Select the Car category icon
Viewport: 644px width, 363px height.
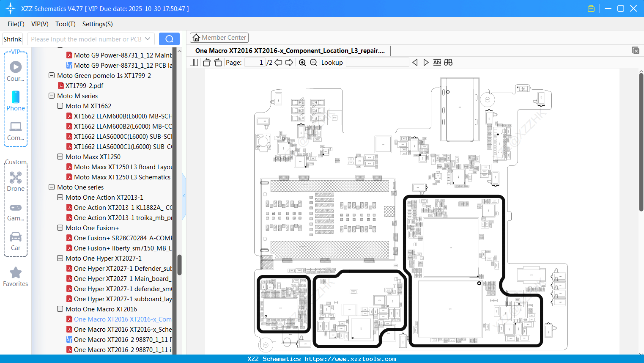pos(16,241)
